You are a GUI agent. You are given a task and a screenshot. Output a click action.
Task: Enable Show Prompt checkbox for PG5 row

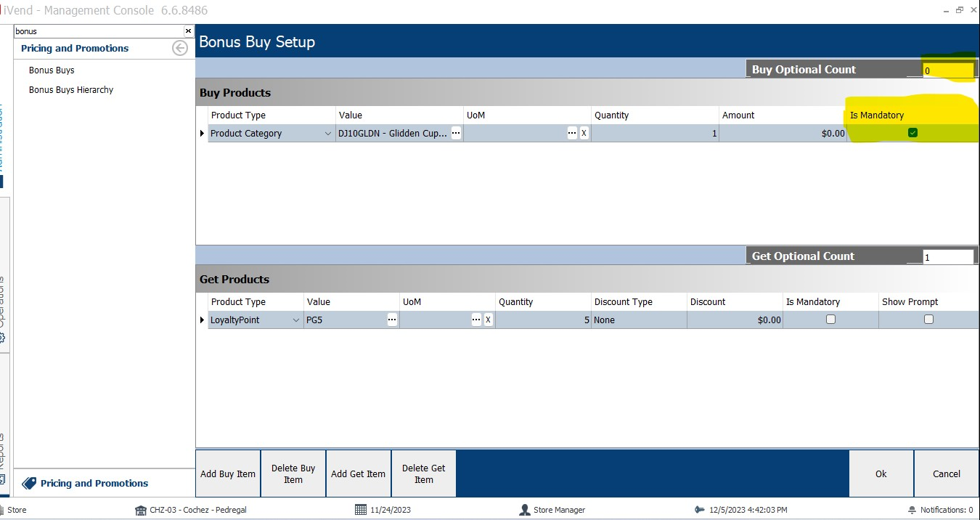pos(928,320)
